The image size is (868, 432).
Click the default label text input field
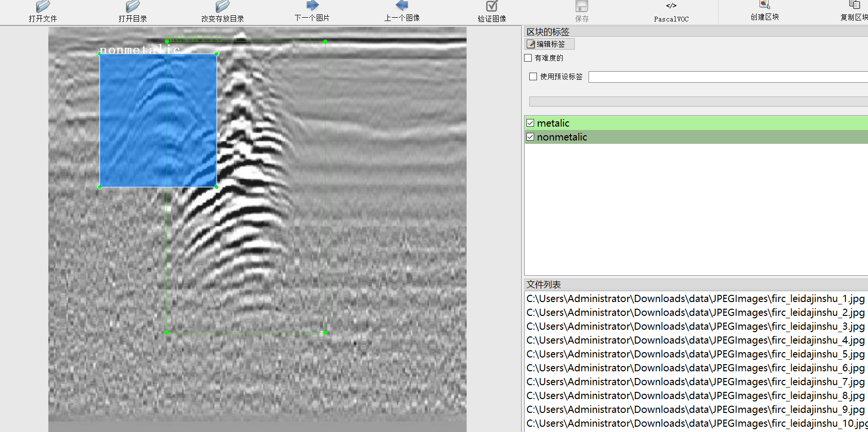[x=728, y=77]
